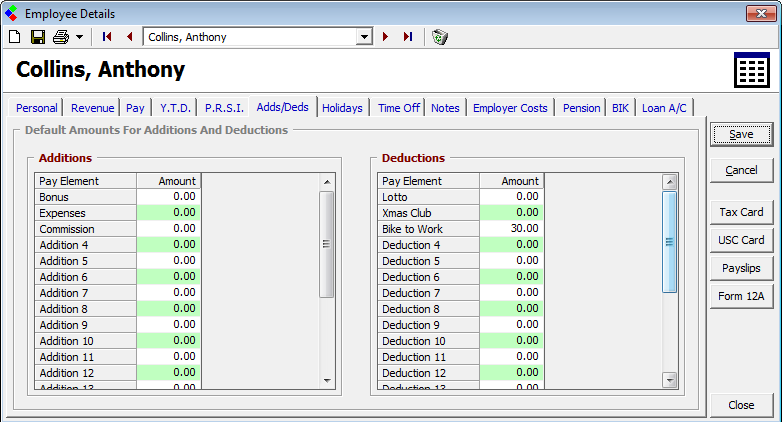Image resolution: width=783 pixels, height=422 pixels.
Task: Click the Form 12A button
Action: (740, 296)
